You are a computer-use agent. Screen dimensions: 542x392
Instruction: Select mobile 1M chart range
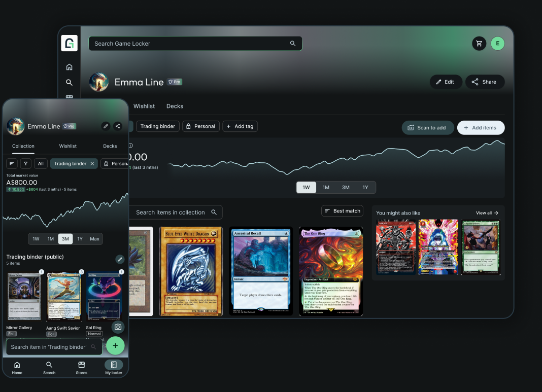[50, 239]
